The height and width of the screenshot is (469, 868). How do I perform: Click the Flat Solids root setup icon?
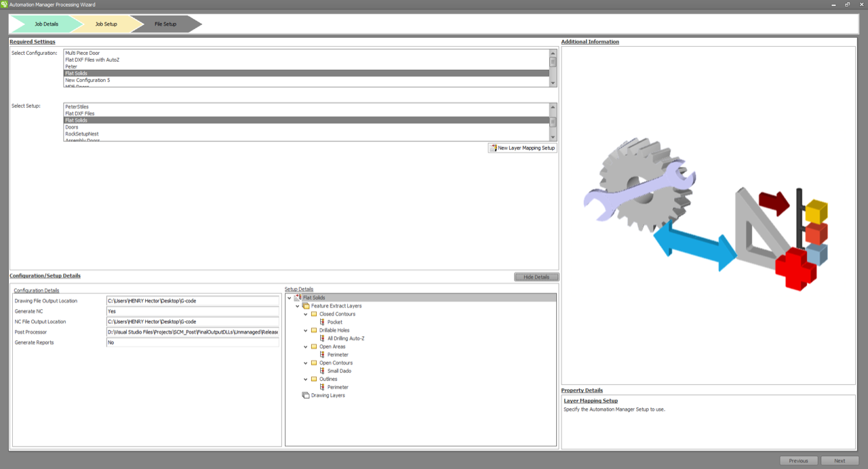click(298, 298)
